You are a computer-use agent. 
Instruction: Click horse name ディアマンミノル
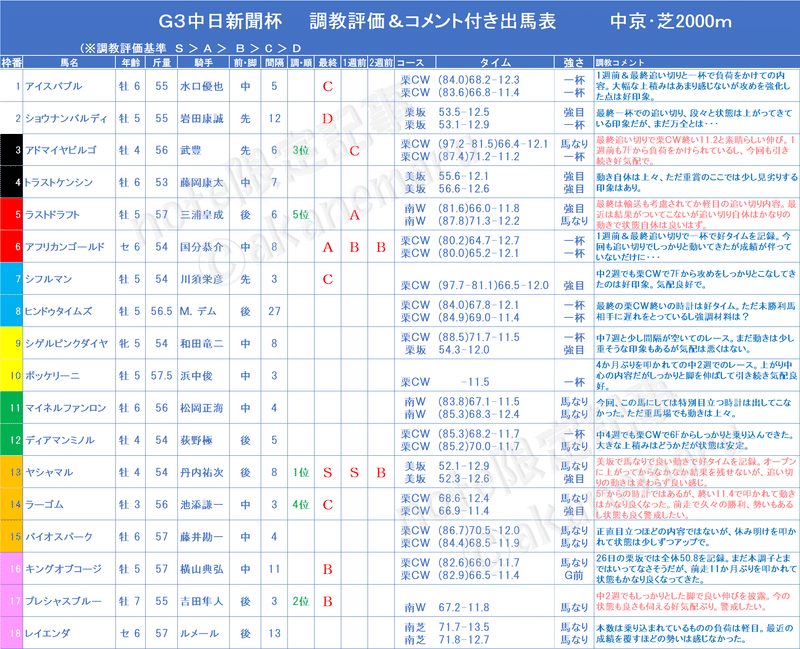click(60, 440)
